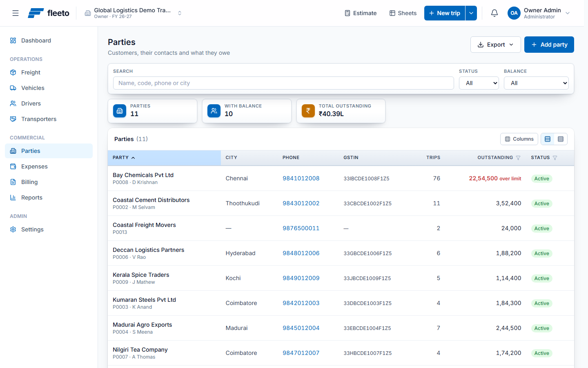
Task: Click the Active badge for Kerala Spice Traders
Action: point(541,278)
